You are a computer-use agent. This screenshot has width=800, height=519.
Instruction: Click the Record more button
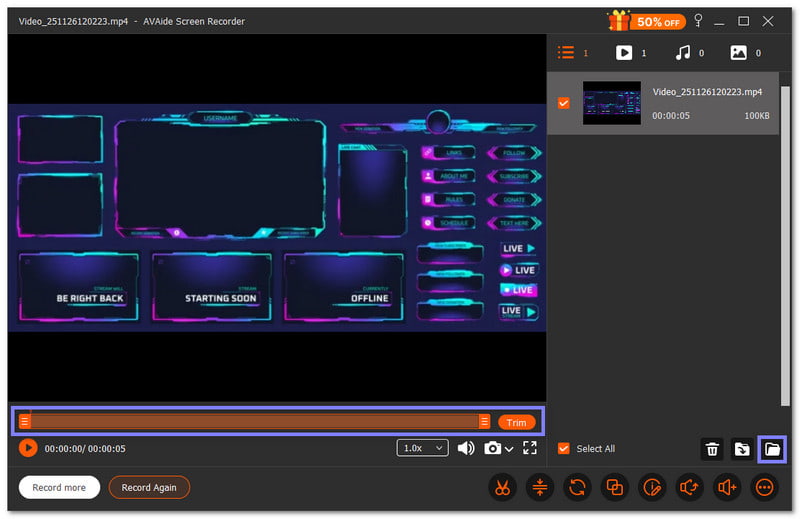59,487
